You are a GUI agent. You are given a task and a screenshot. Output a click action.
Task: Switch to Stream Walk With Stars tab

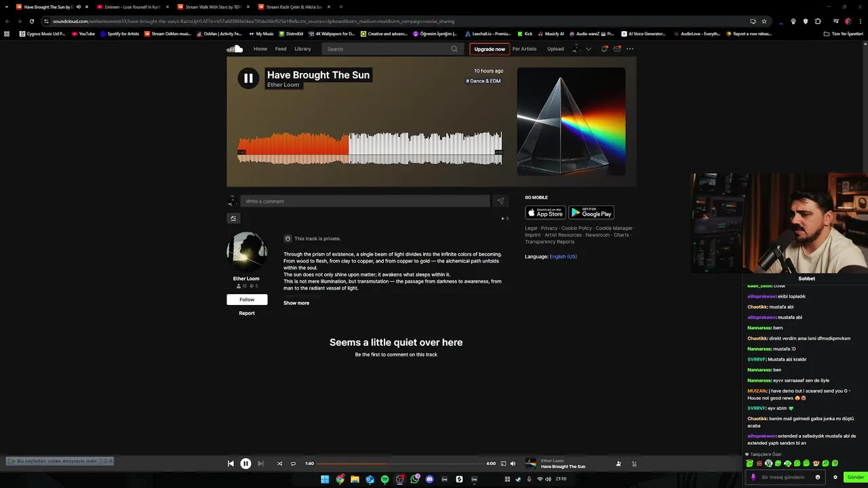pos(212,7)
